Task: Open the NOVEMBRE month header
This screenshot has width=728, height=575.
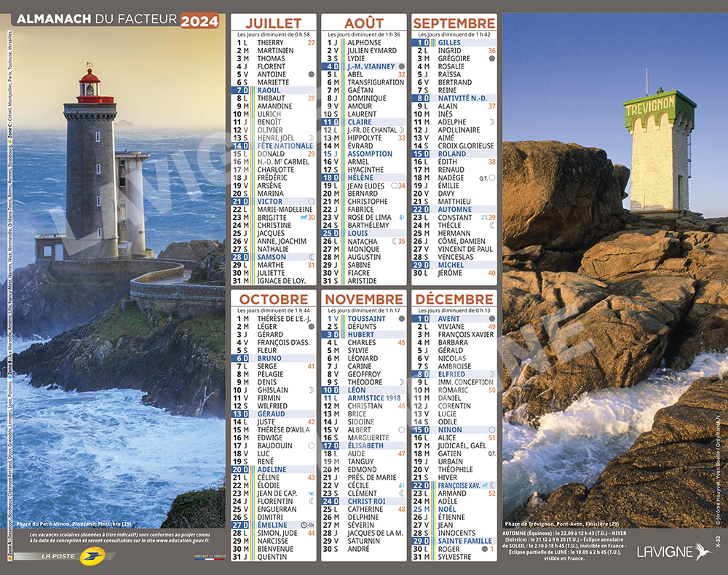Action: tap(364, 299)
